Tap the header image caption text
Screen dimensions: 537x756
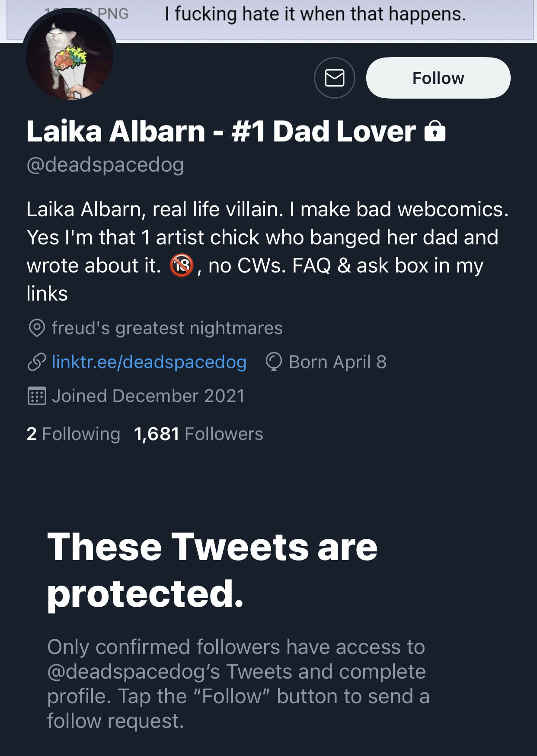pos(315,14)
